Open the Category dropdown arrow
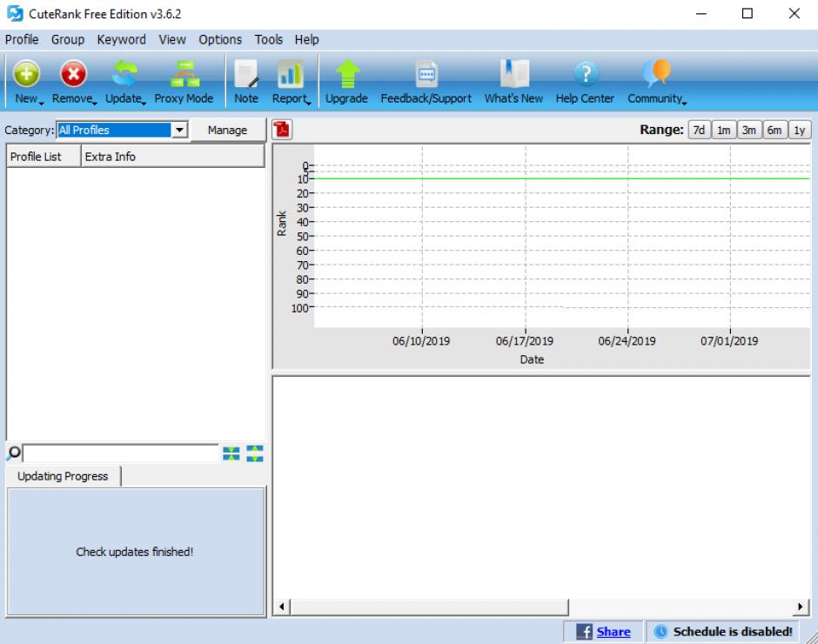 (x=179, y=130)
